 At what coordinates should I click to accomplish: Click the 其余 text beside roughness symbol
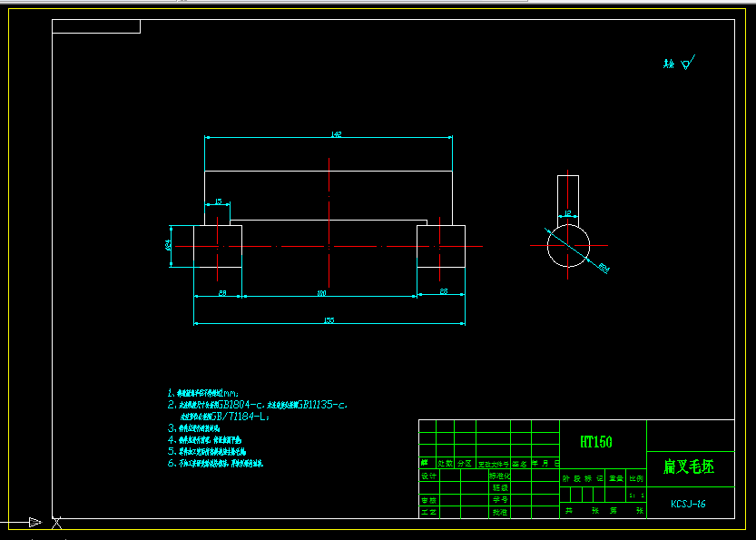[668, 64]
